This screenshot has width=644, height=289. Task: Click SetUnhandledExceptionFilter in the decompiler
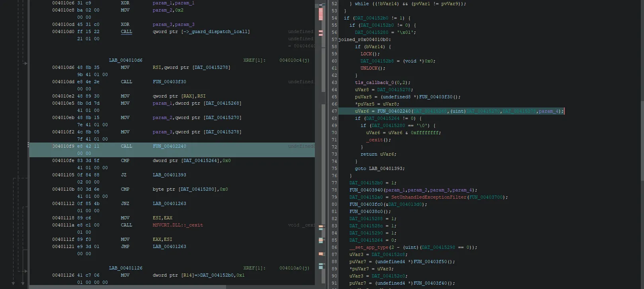[x=429, y=197]
